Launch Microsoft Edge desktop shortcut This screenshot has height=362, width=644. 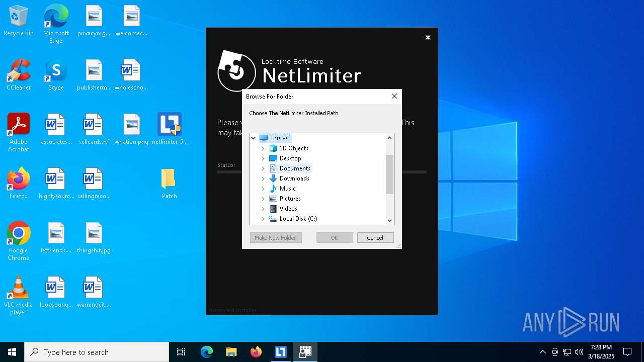[x=56, y=24]
